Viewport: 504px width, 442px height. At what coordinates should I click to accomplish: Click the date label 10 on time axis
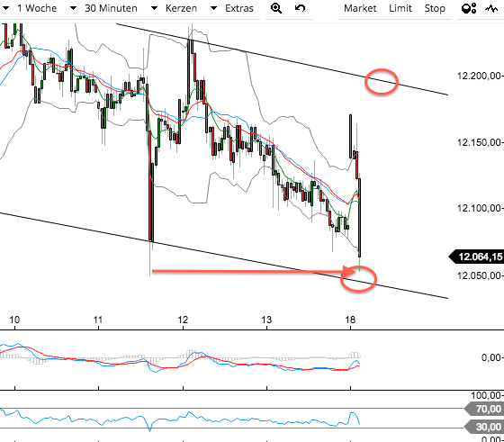pos(14,320)
